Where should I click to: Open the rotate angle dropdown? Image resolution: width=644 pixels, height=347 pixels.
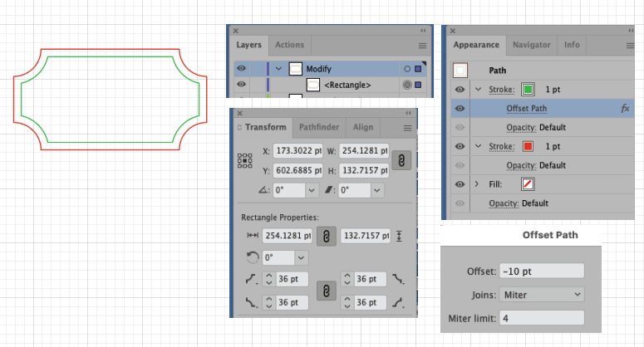(x=312, y=190)
